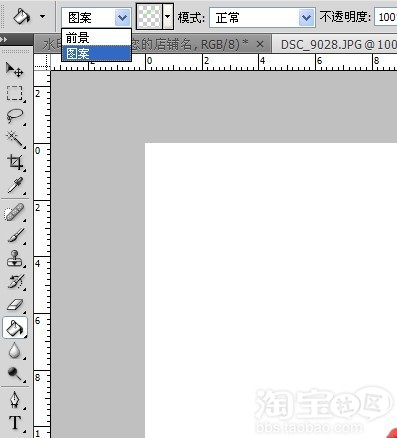Click the pattern preview swatch

[x=149, y=16]
